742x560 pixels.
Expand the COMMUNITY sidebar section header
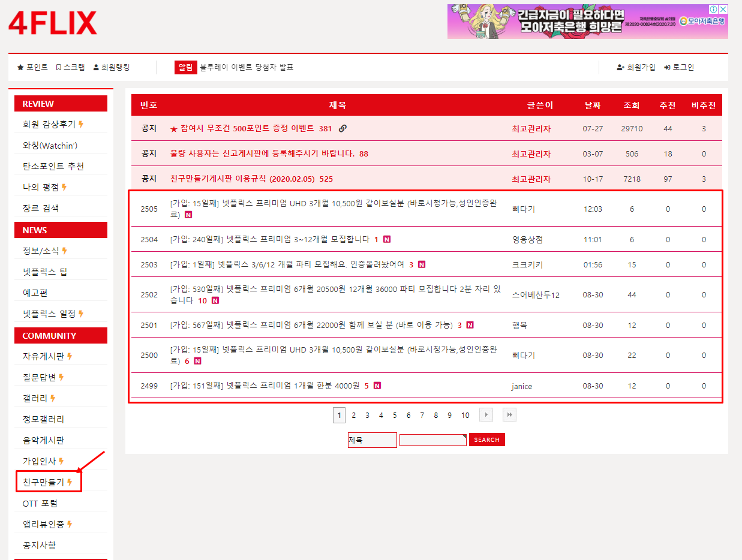60,335
